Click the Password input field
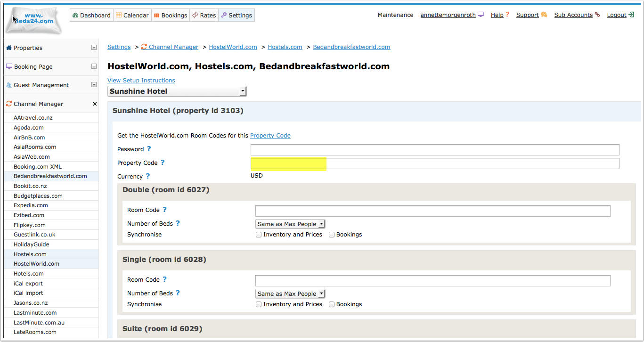Viewport: 644px width, 342px height. pos(435,150)
